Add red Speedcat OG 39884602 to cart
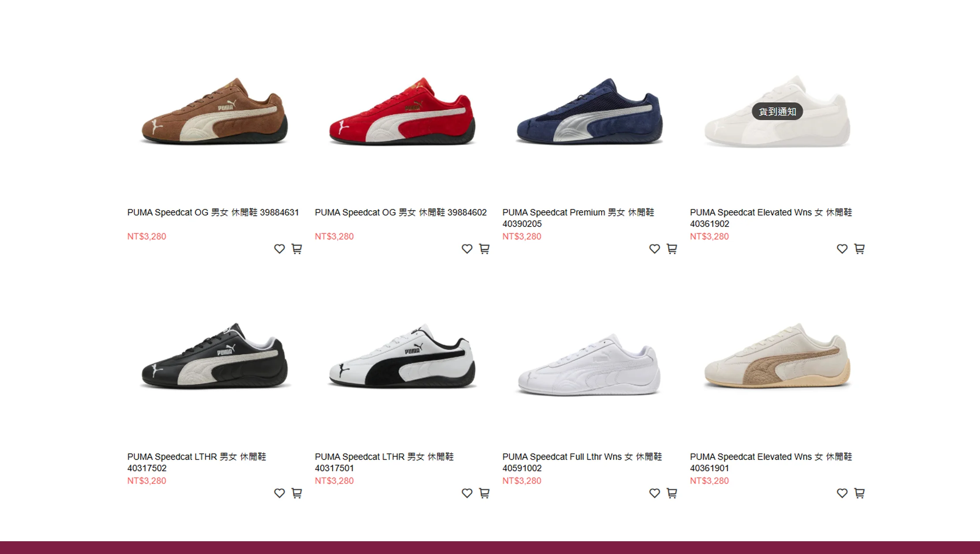The height and width of the screenshot is (554, 980). click(484, 249)
